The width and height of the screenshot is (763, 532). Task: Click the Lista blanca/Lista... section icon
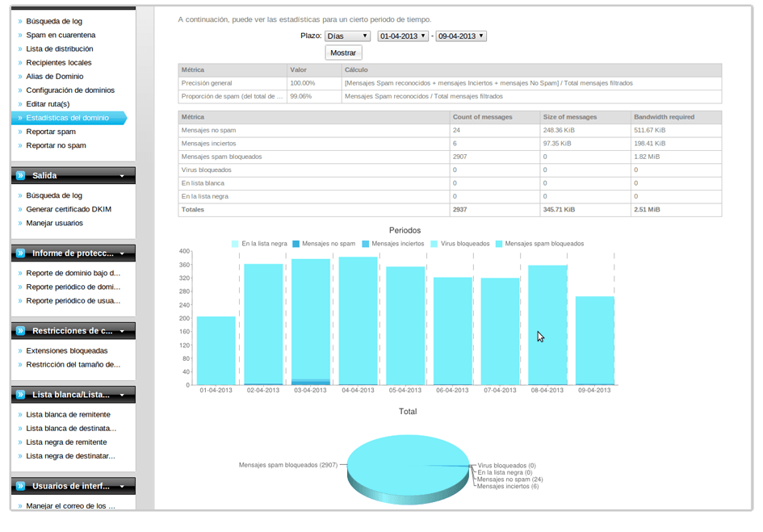[20, 395]
